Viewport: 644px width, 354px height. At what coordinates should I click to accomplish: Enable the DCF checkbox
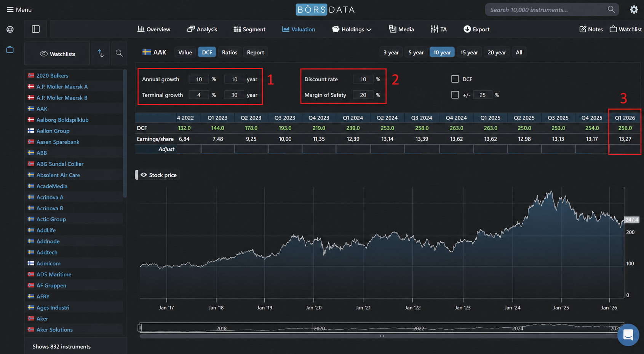(455, 79)
